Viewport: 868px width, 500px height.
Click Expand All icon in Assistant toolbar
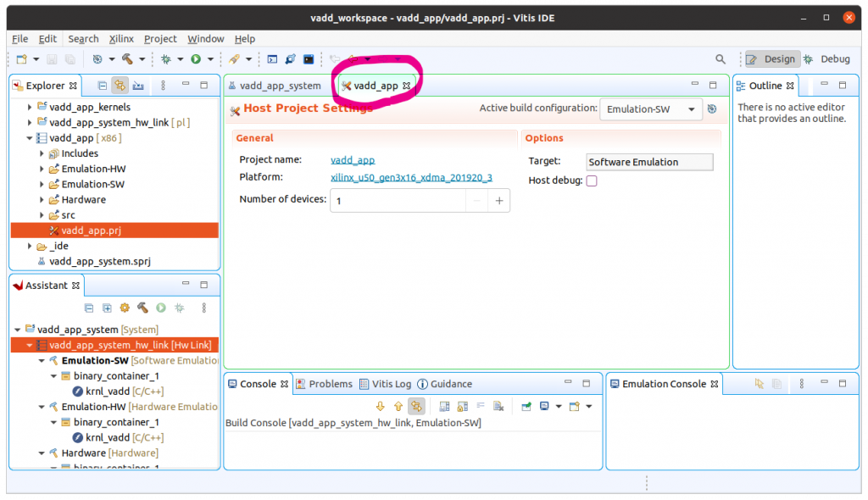107,308
